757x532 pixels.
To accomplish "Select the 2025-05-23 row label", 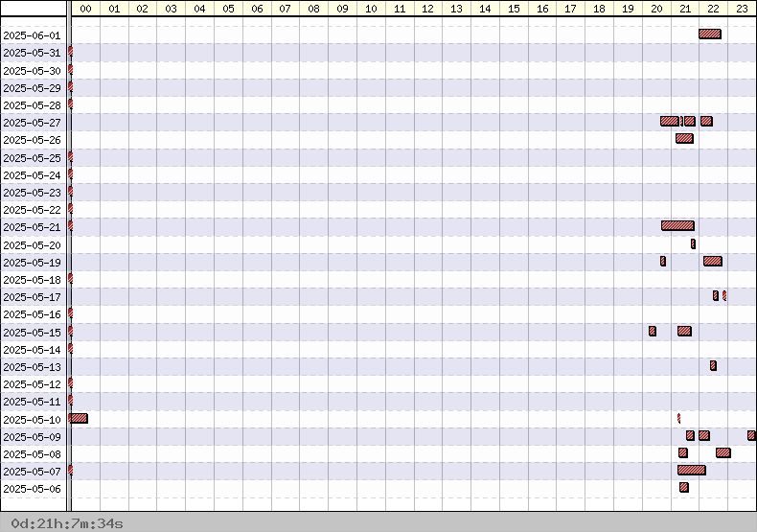I will coord(32,193).
